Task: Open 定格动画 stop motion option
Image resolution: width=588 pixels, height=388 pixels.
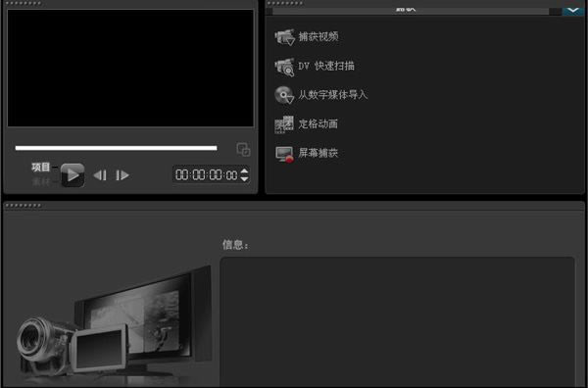Action: click(x=318, y=123)
